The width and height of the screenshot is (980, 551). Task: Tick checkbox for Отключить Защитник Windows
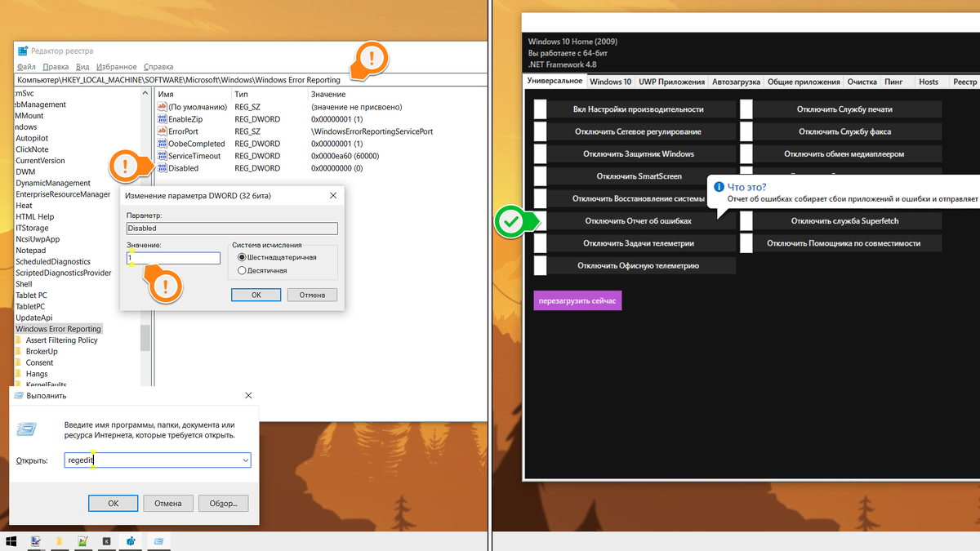click(540, 153)
